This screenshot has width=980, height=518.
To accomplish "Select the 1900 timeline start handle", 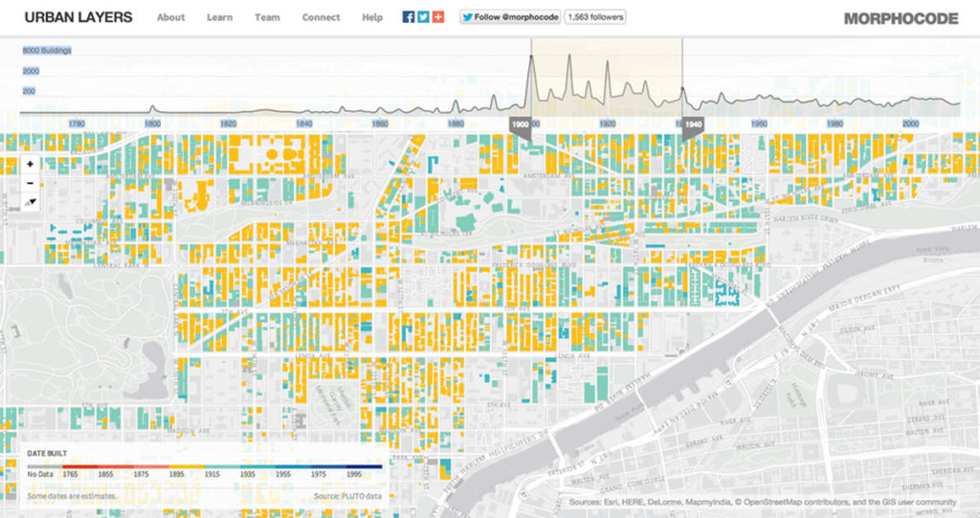I will (x=521, y=125).
